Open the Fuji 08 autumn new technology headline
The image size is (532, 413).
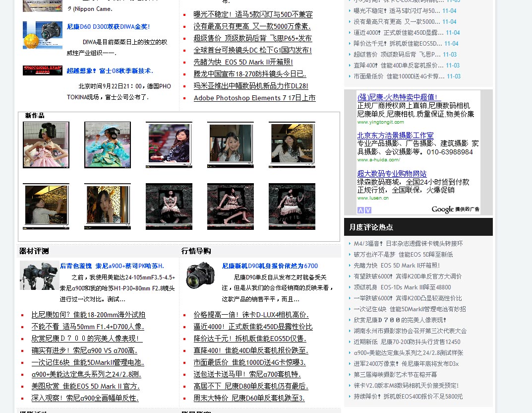tap(110, 70)
